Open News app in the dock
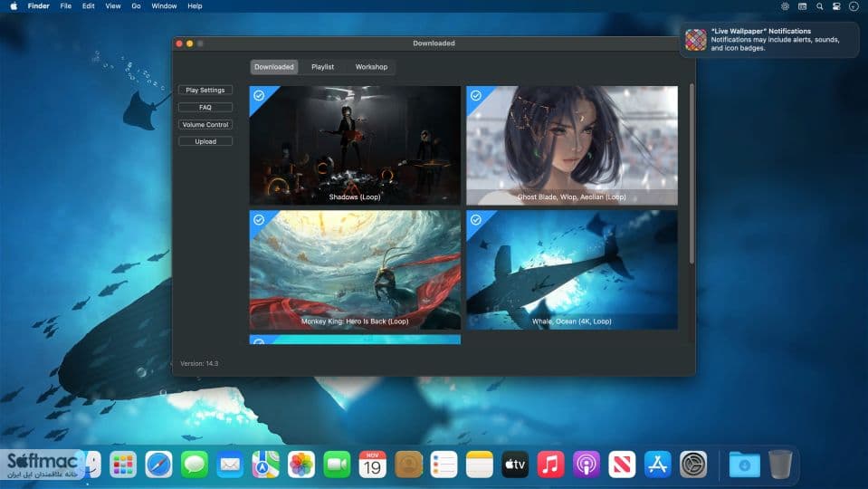868x489 pixels. pyautogui.click(x=622, y=464)
